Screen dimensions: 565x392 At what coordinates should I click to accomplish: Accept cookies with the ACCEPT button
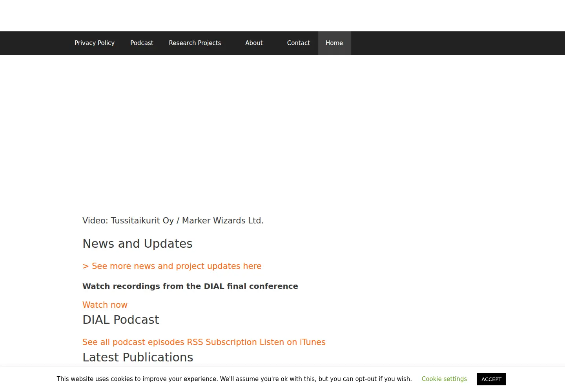[491, 379]
